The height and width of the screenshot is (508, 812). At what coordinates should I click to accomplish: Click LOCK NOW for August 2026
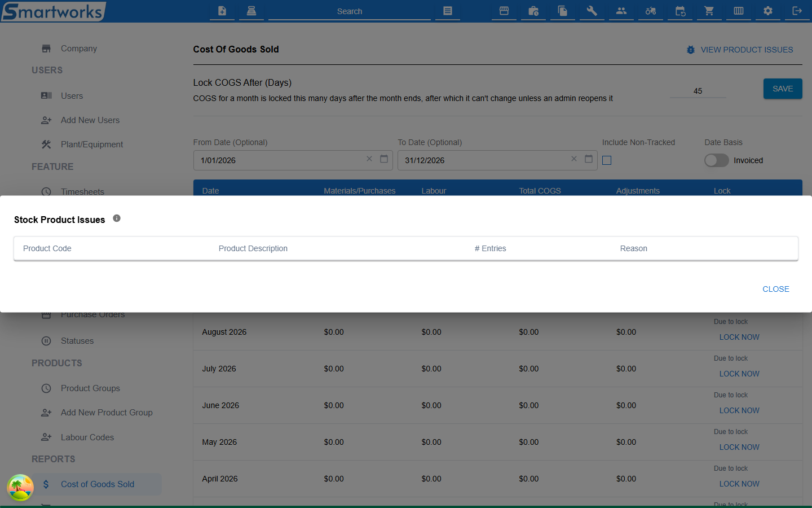(x=739, y=337)
